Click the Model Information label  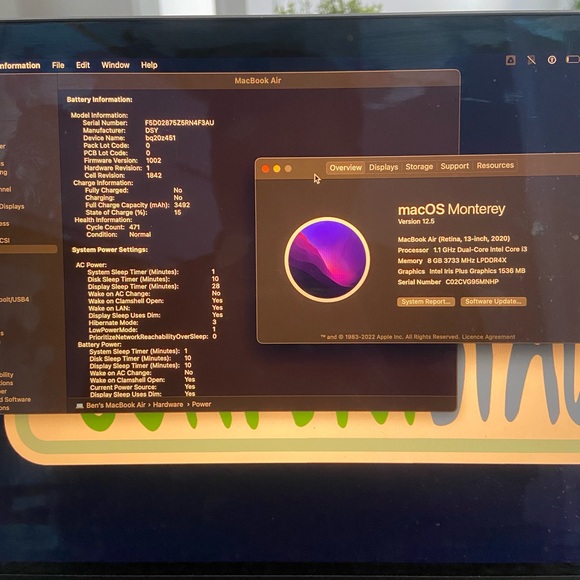coord(100,115)
